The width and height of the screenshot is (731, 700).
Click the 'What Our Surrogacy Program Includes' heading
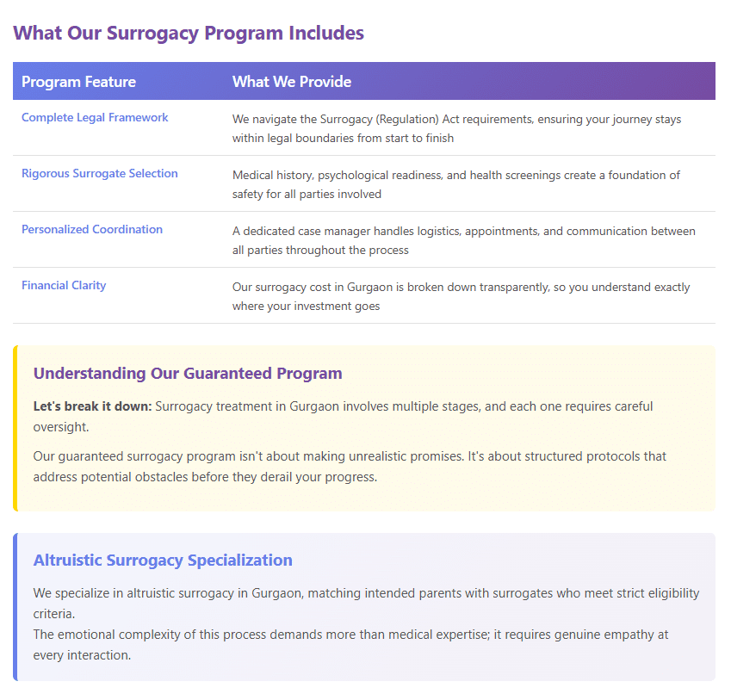(189, 34)
